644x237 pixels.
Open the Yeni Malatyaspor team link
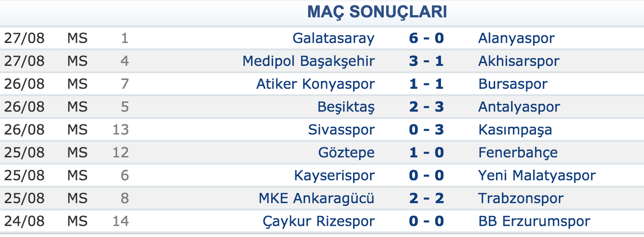537,176
